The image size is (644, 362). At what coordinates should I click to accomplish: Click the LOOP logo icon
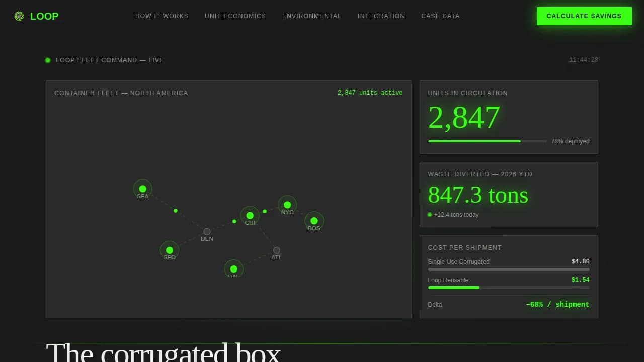[19, 16]
